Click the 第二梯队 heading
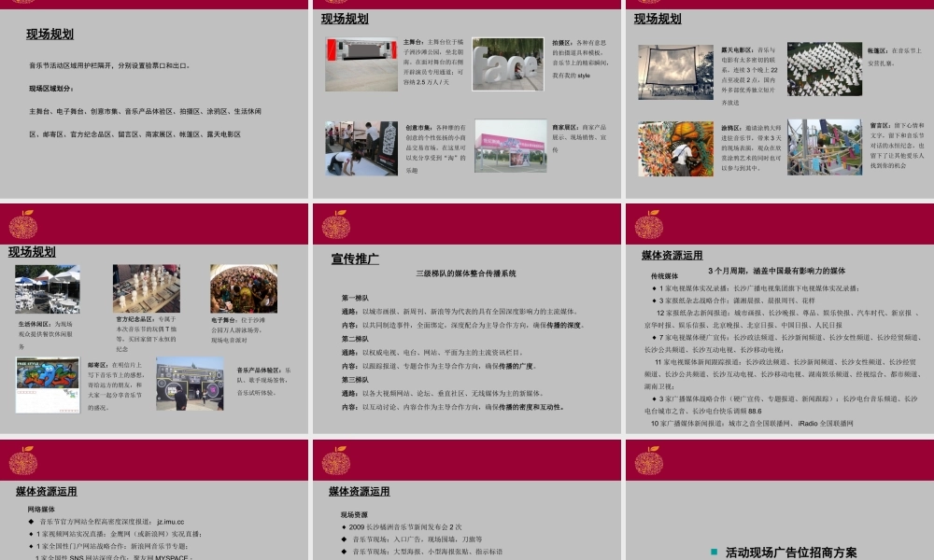This screenshot has height=560, width=934. [355, 339]
